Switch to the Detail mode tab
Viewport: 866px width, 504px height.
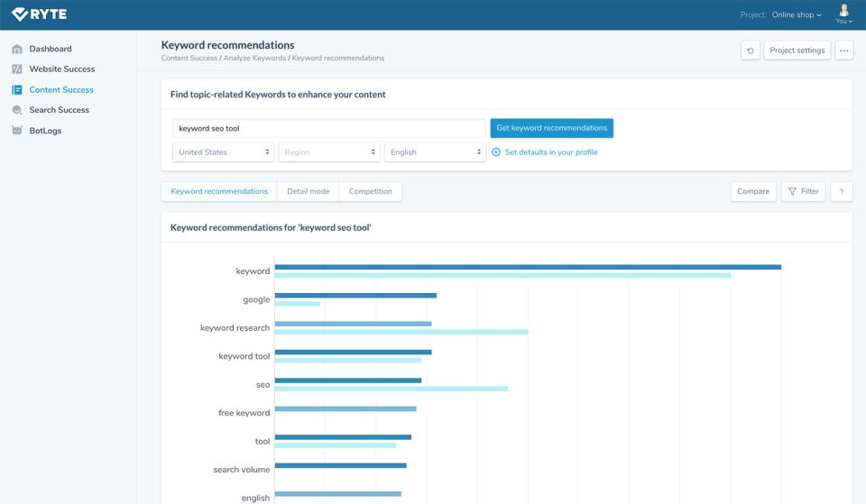[309, 191]
